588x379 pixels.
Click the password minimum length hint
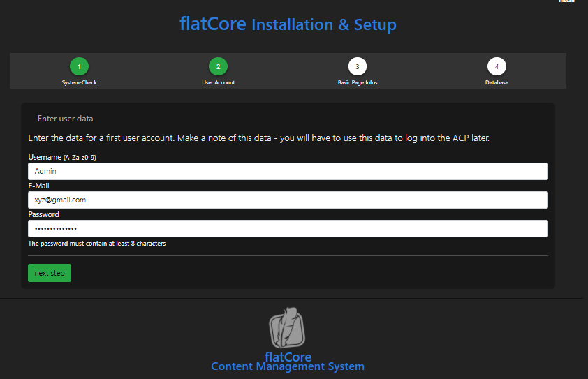pyautogui.click(x=96, y=244)
